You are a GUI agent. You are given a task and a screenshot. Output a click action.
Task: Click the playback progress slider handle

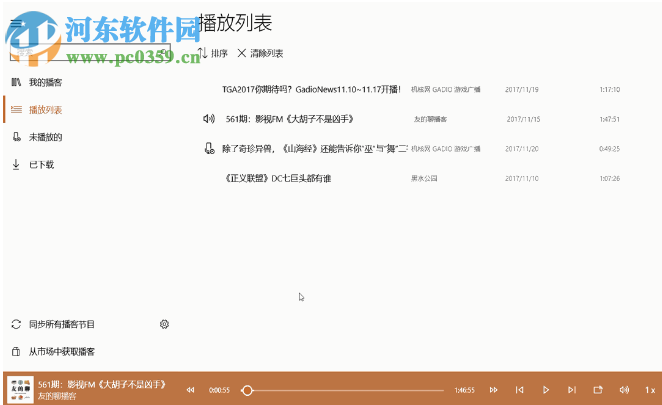[x=247, y=390]
